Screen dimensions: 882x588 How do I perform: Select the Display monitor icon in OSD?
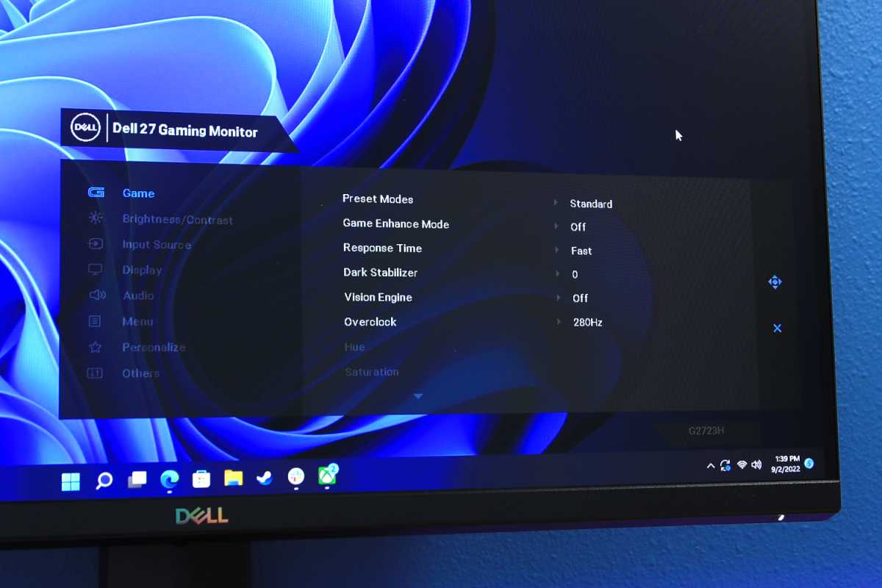coord(95,269)
